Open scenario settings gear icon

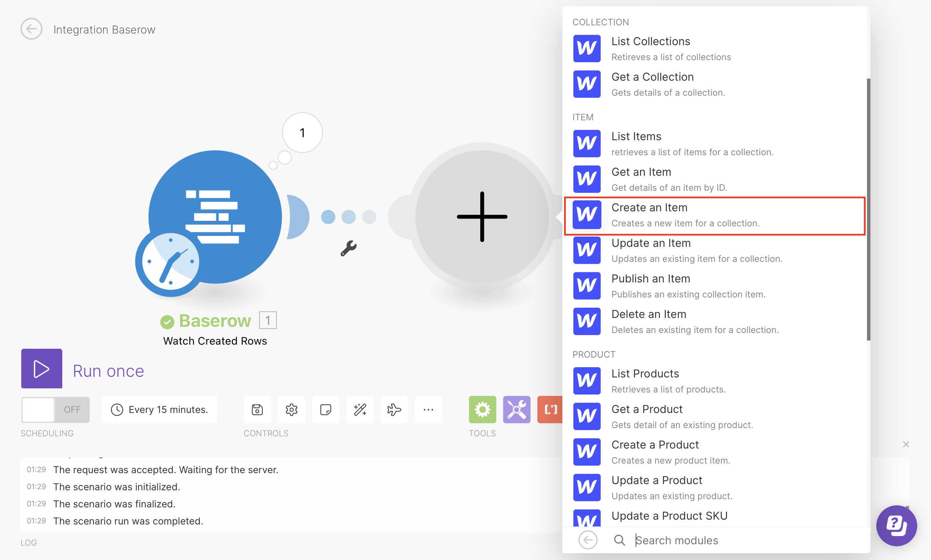click(x=291, y=410)
